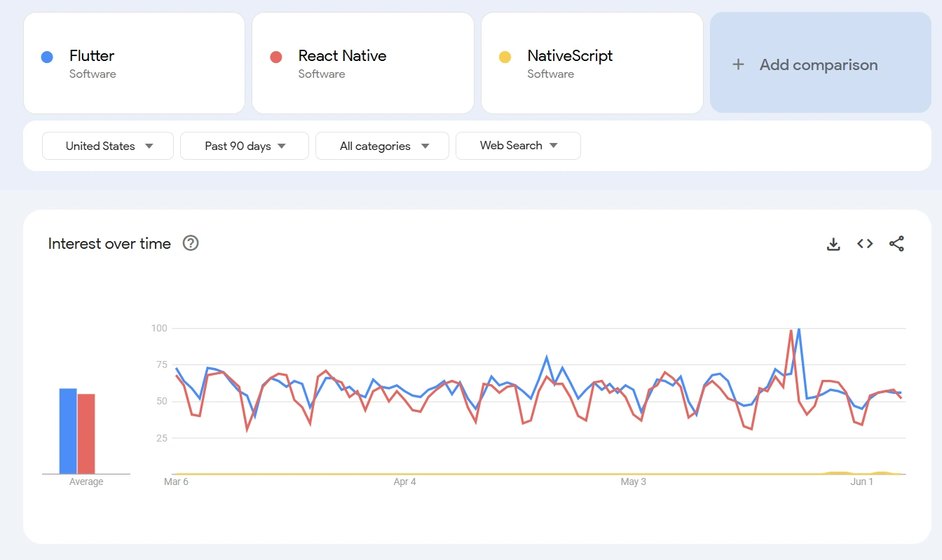Click the red React Native average bar
Viewport: 942px width, 560px height.
click(x=86, y=434)
